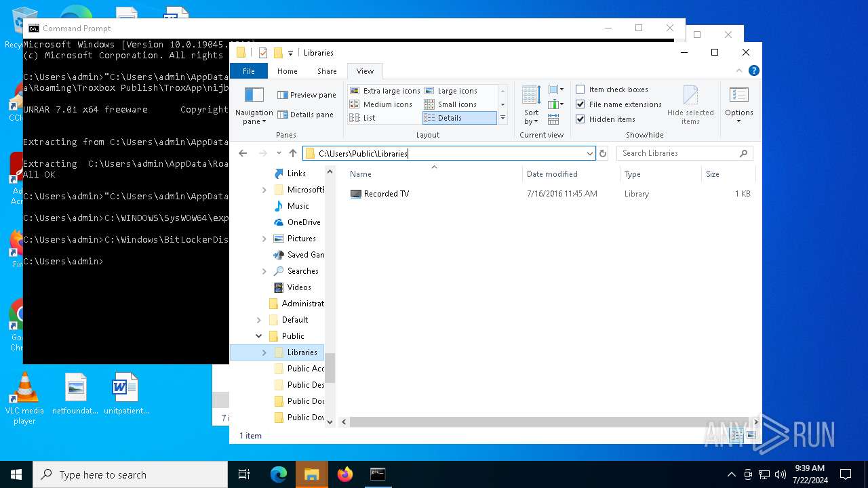Screen dimensions: 868x488
Task: Open the Group by dropdown icon
Action: tap(556, 89)
